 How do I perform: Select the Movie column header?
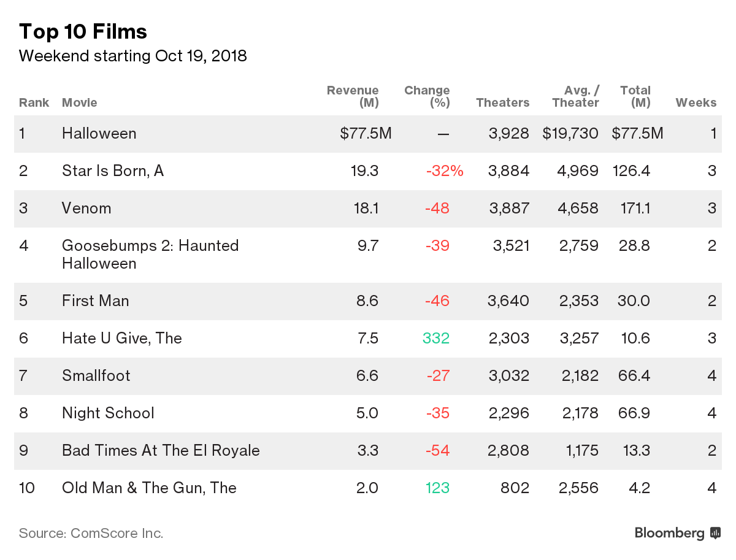coord(80,102)
